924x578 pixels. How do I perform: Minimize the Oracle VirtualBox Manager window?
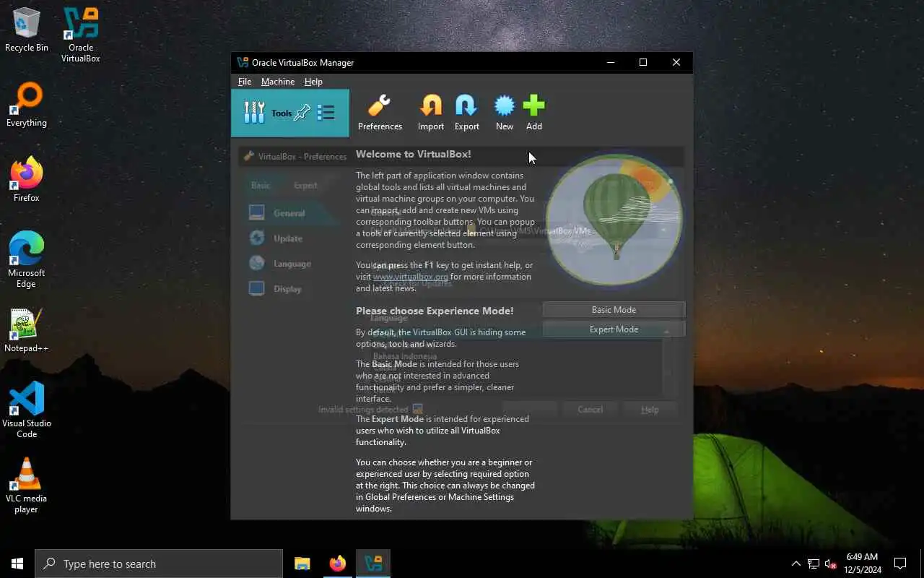click(x=610, y=62)
